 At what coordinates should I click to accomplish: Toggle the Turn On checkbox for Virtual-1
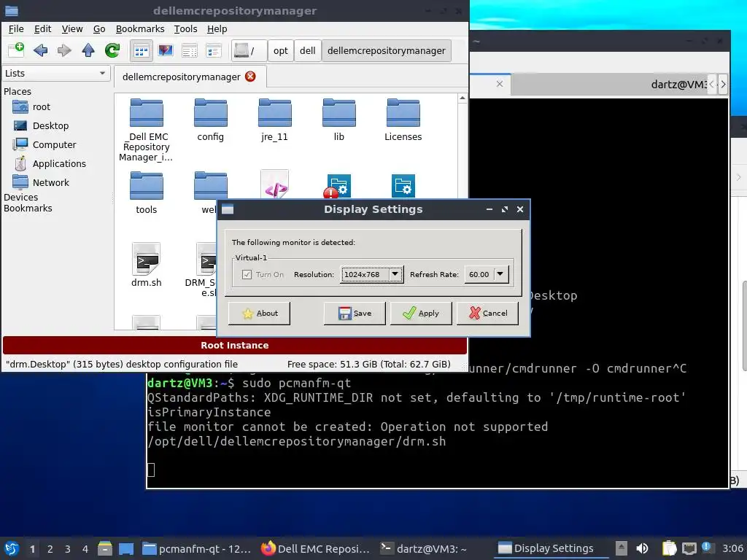[247, 275]
